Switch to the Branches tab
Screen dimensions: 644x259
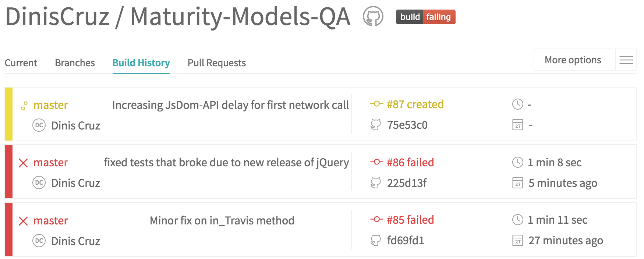point(75,63)
